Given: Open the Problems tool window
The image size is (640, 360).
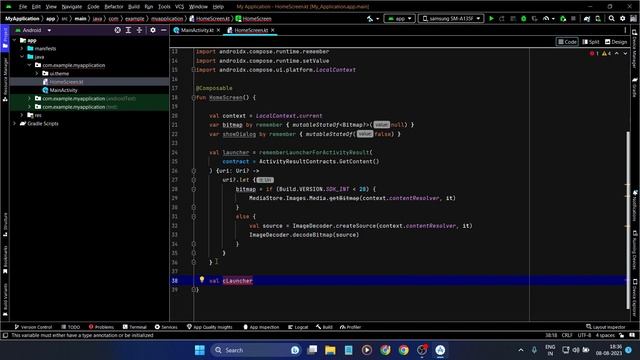Looking at the screenshot, I should click(x=101, y=327).
